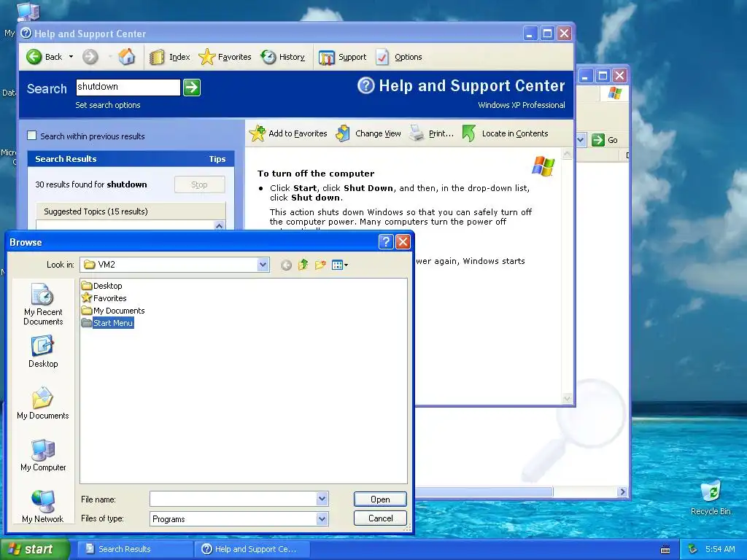Viewport: 747px width, 560px height.
Task: Click the taskbar clock showing 5:54 AM
Action: point(720,549)
